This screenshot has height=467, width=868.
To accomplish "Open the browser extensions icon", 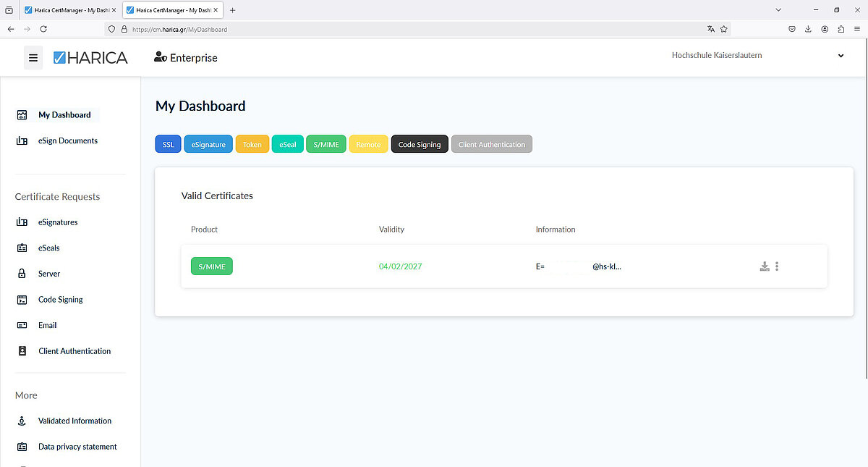I will tap(841, 29).
